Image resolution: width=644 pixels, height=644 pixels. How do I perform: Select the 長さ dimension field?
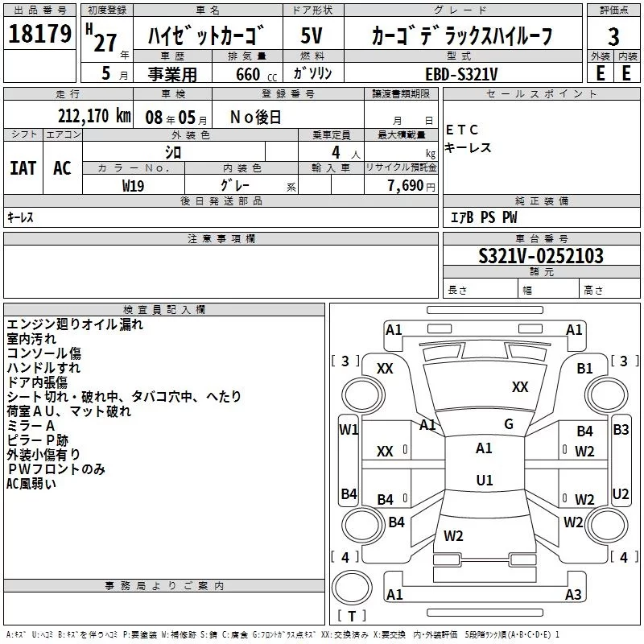(x=481, y=290)
